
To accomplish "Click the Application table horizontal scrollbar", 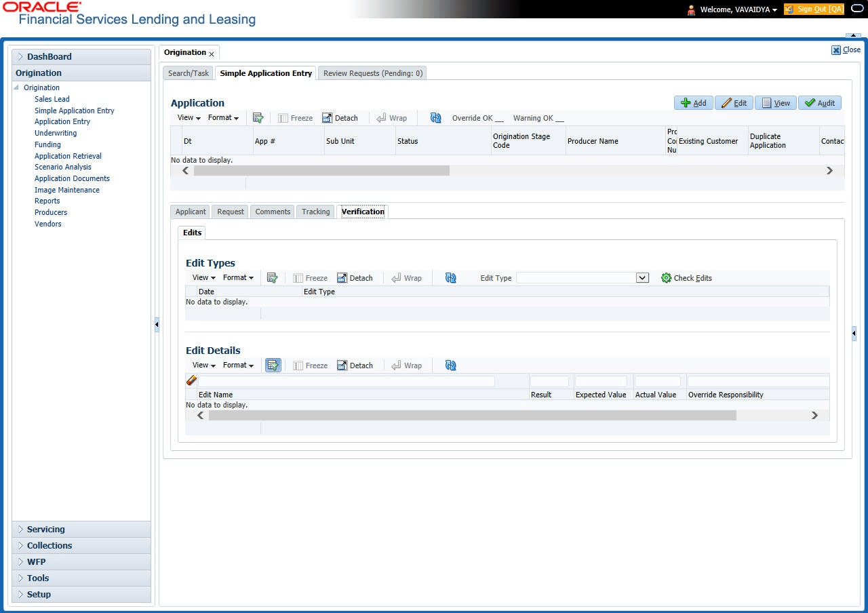I will click(321, 171).
